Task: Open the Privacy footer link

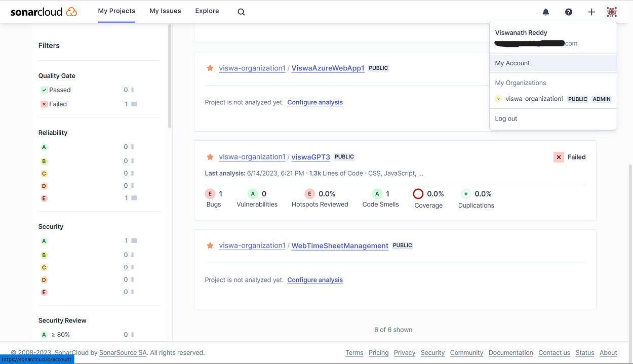Action: click(x=405, y=353)
